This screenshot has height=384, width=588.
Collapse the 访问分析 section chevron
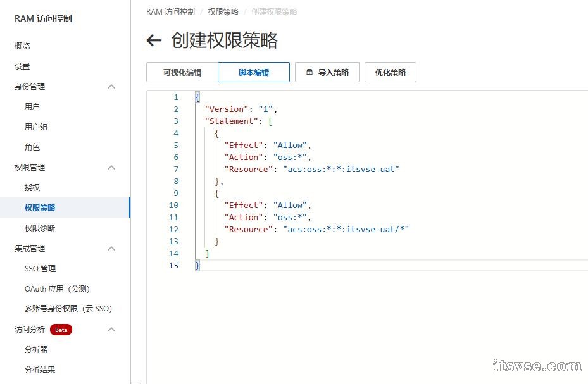tap(111, 330)
